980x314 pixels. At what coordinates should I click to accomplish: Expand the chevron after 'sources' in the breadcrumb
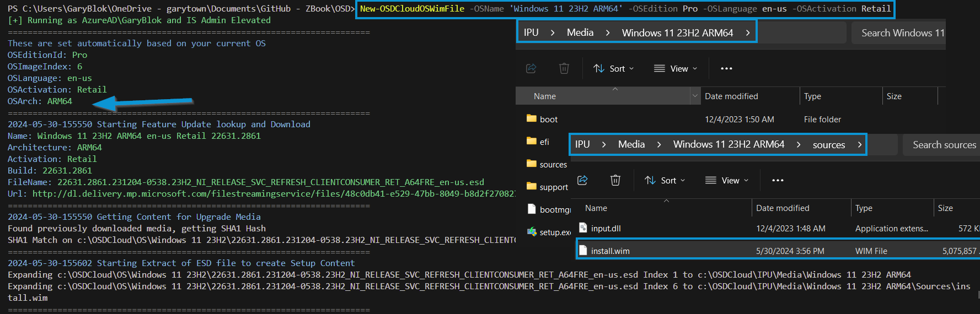pos(859,144)
